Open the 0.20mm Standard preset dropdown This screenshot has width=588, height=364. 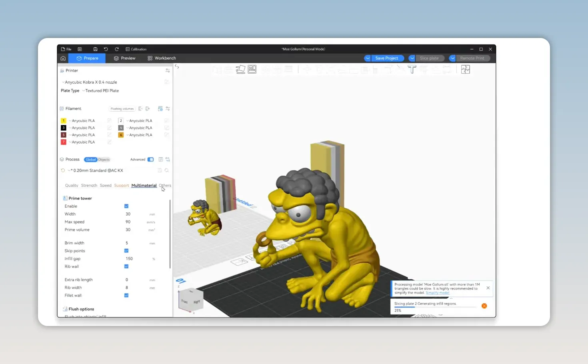click(96, 170)
